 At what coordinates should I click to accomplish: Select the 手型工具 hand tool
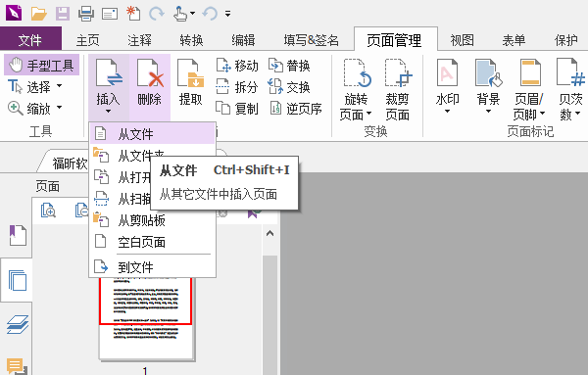tap(41, 66)
